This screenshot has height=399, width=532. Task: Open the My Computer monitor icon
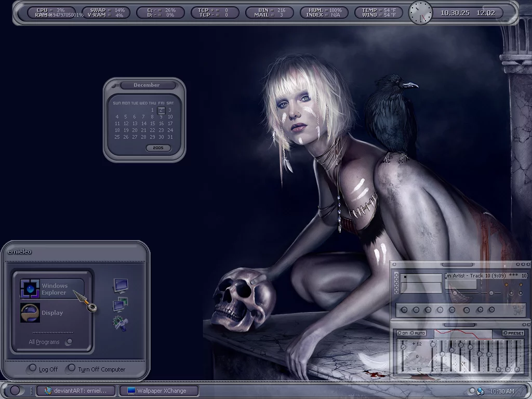[121, 285]
